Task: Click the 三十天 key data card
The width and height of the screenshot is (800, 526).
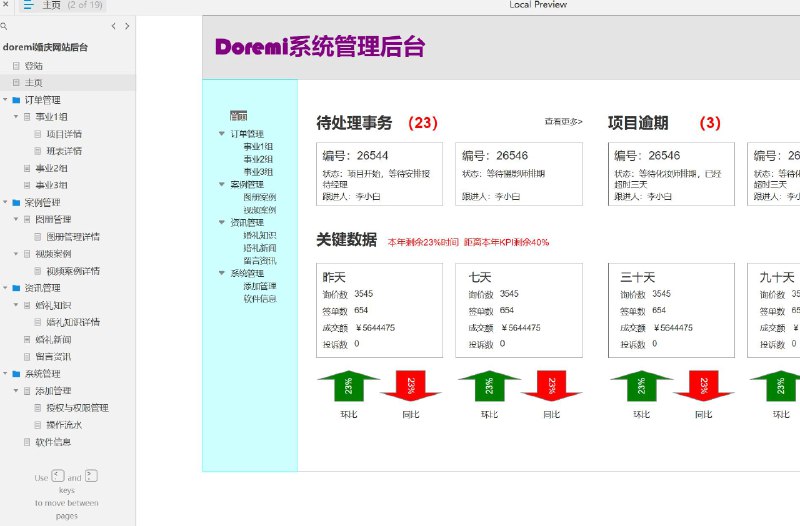Action: point(671,310)
